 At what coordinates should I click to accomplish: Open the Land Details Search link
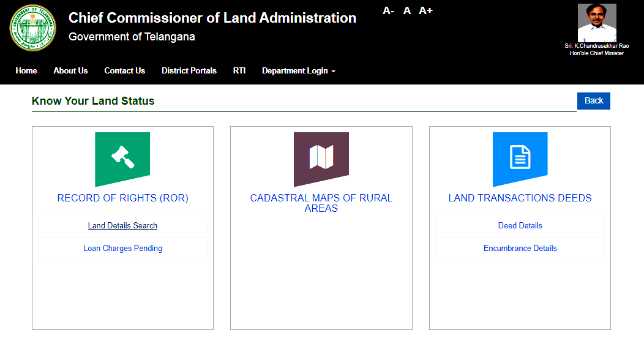pos(122,225)
